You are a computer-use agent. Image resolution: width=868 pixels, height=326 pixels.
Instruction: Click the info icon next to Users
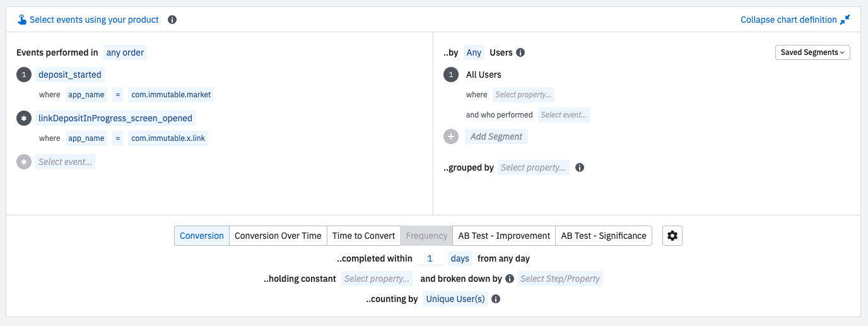pos(520,52)
